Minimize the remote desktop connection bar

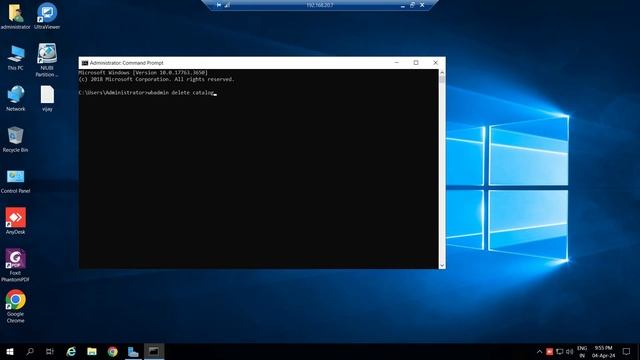[402, 5]
